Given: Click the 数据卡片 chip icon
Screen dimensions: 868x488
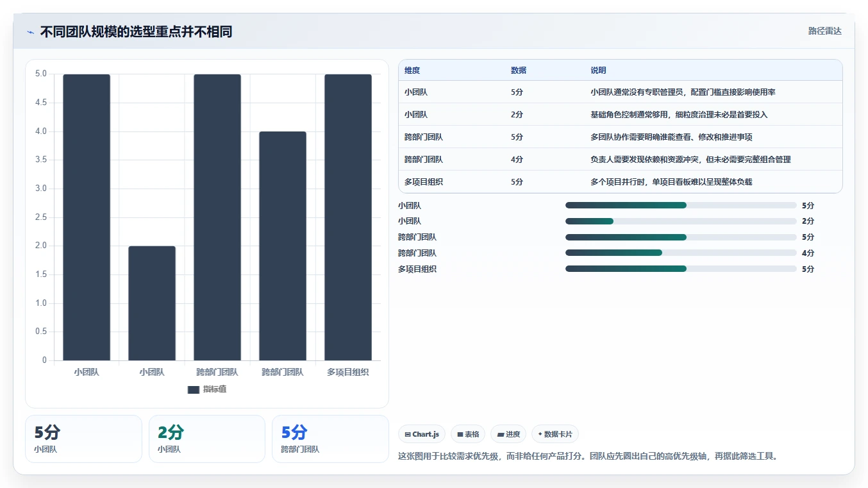Looking at the screenshot, I should [x=540, y=435].
